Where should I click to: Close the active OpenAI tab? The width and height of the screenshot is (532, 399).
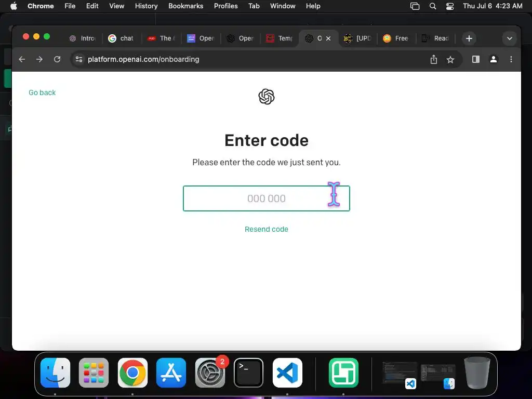[328, 38]
